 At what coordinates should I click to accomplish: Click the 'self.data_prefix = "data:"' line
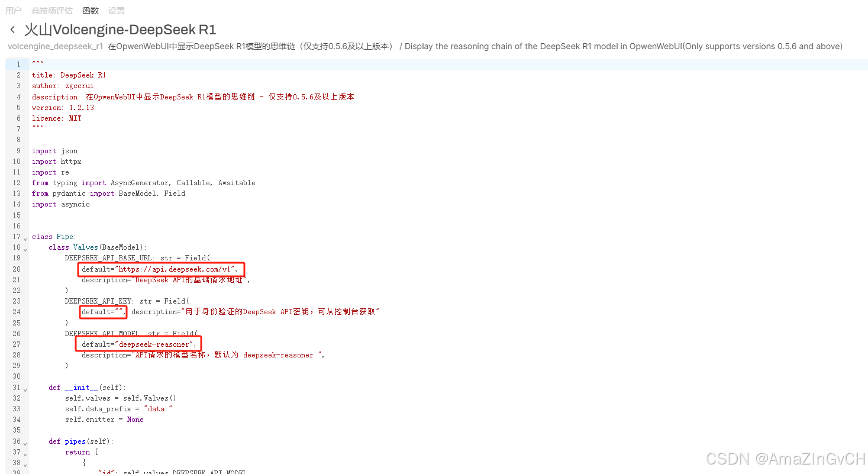(x=119, y=409)
